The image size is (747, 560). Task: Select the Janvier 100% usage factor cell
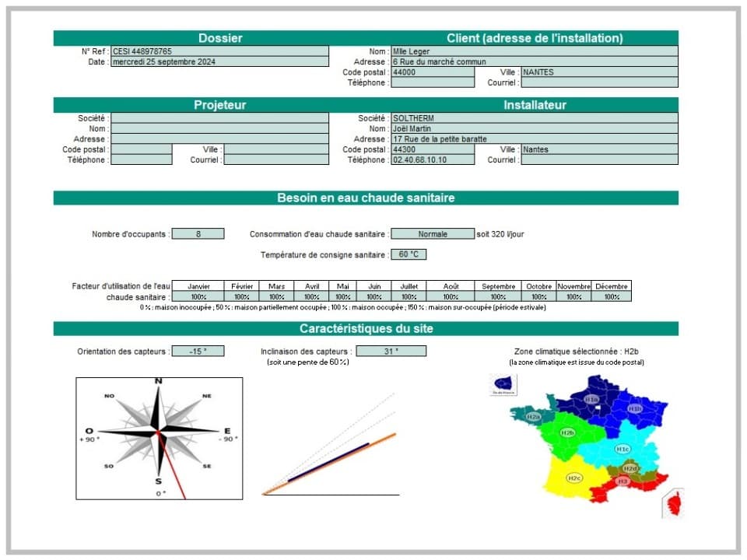[x=198, y=296]
